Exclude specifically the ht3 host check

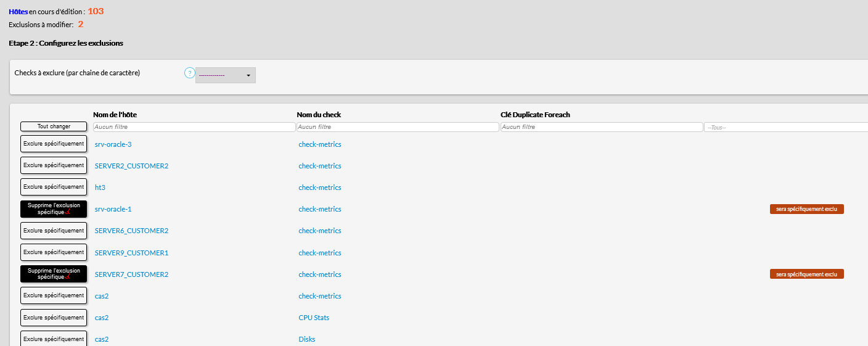click(x=54, y=187)
